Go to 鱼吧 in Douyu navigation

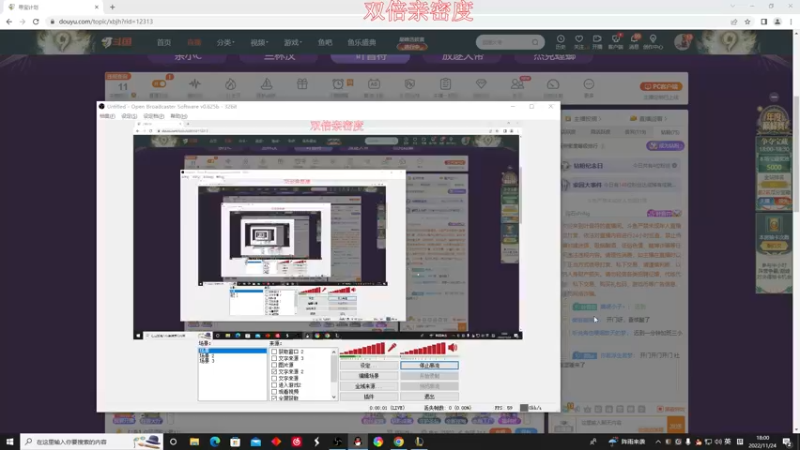(325, 42)
